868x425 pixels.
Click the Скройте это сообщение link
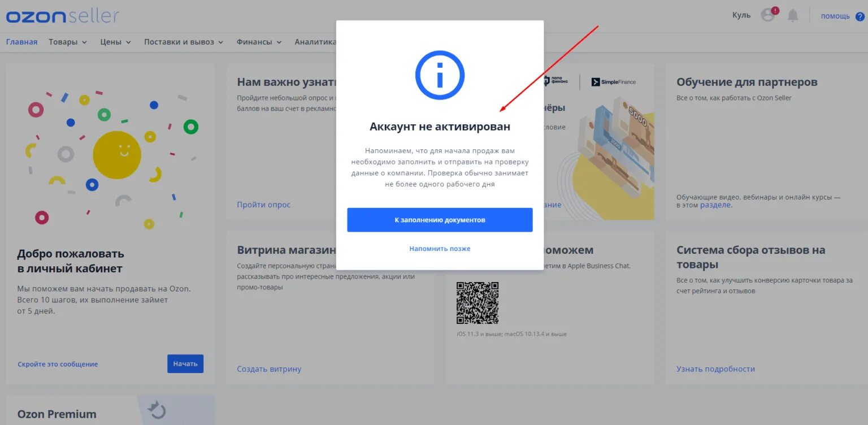58,365
